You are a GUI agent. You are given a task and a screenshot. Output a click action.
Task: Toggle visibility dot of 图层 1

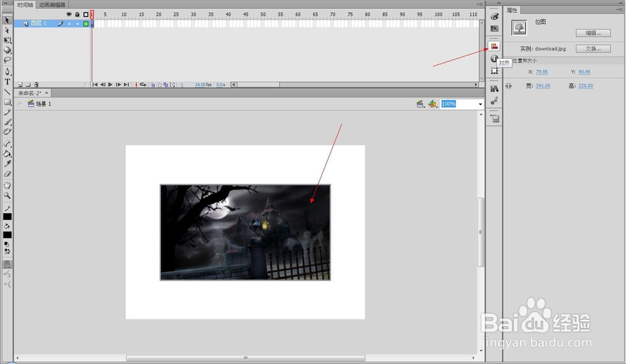pos(69,24)
